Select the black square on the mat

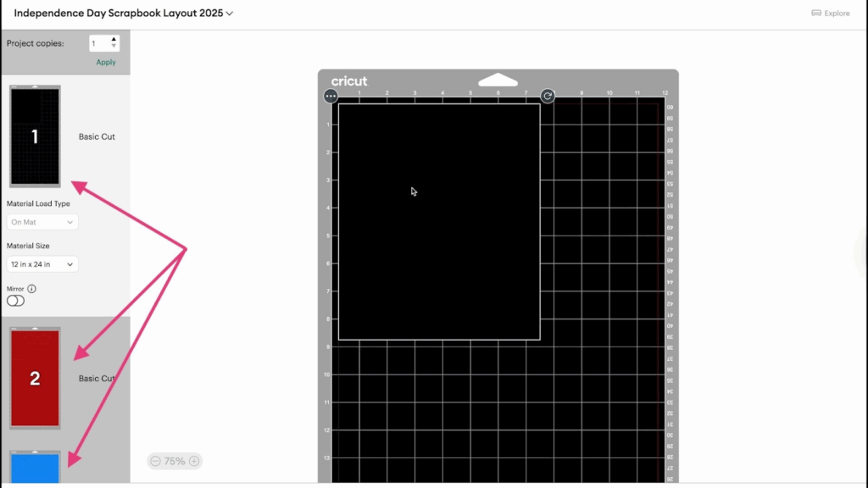pyautogui.click(x=439, y=221)
